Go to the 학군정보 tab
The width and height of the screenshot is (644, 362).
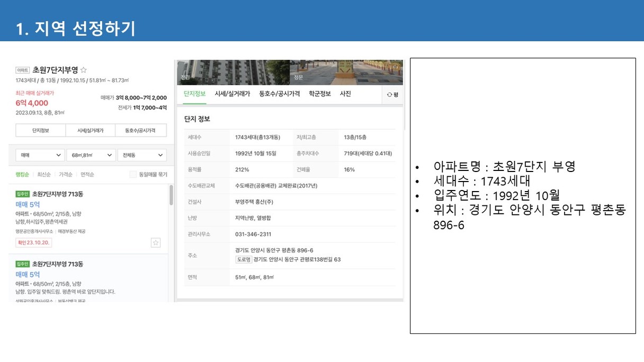pos(320,94)
